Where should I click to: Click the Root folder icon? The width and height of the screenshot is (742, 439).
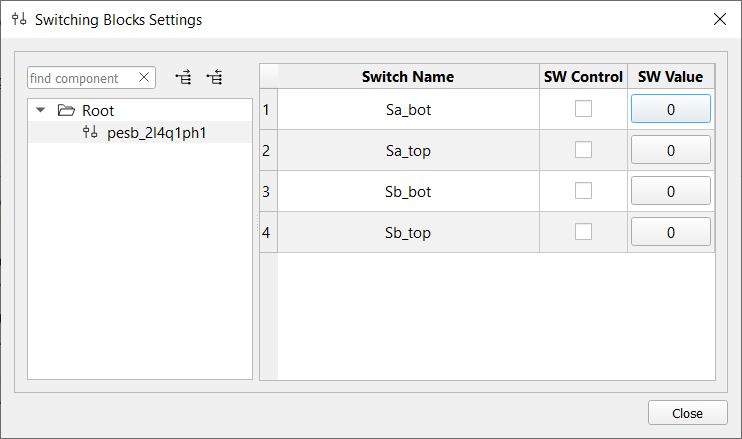[x=66, y=111]
